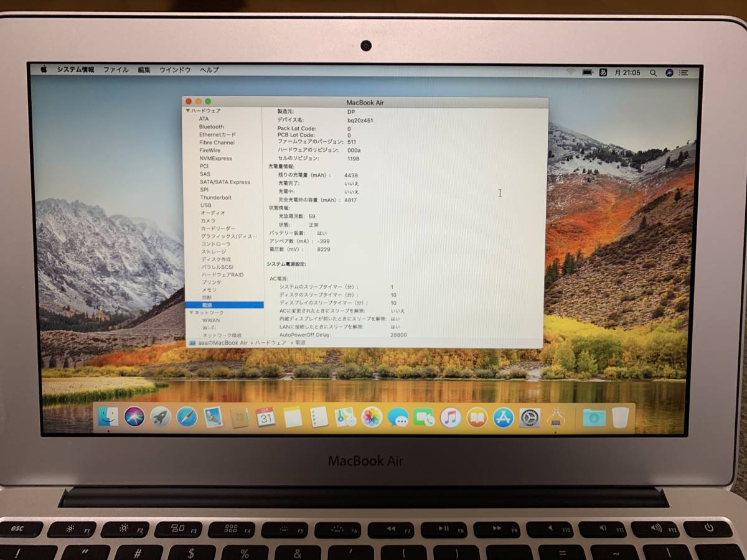Select SATA/SATA Express in sidebar
Viewport: 747px width, 560px height.
pos(225,182)
